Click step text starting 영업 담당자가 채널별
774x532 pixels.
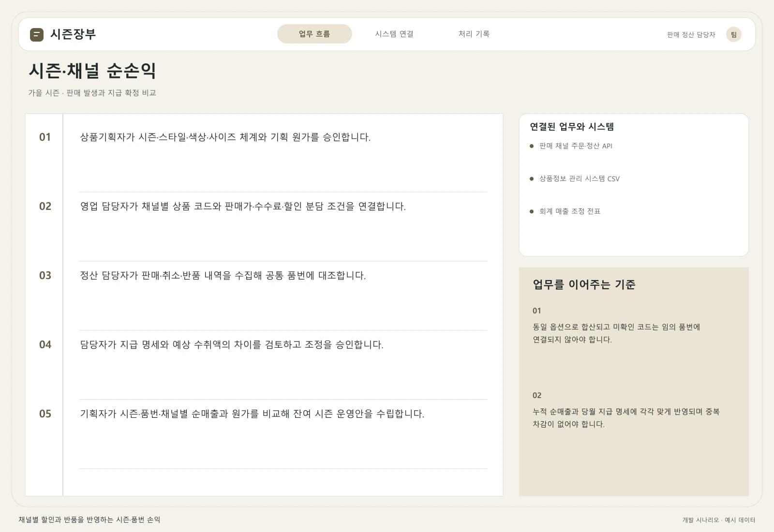(x=243, y=207)
